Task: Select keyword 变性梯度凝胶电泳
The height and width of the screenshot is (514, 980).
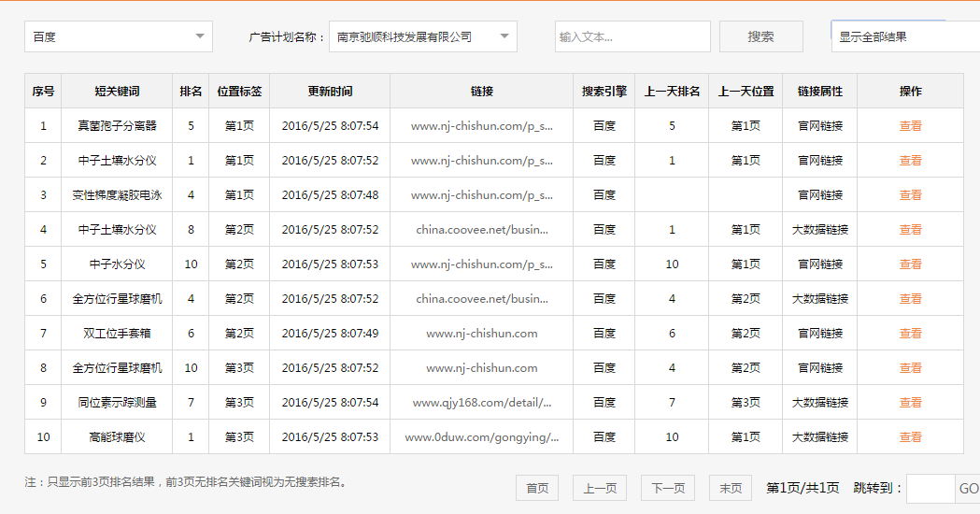Action: (117, 195)
